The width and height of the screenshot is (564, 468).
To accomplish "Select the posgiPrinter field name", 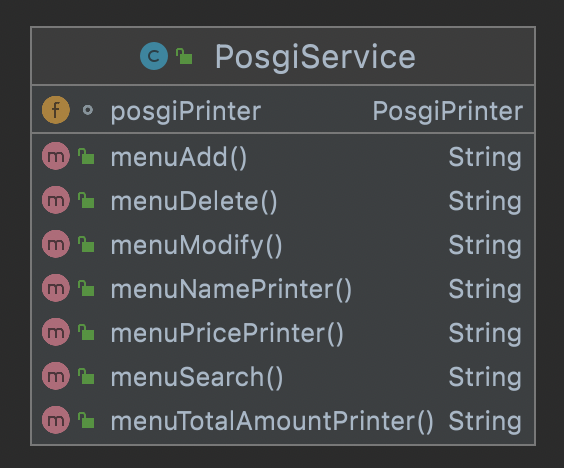I will coord(186,111).
